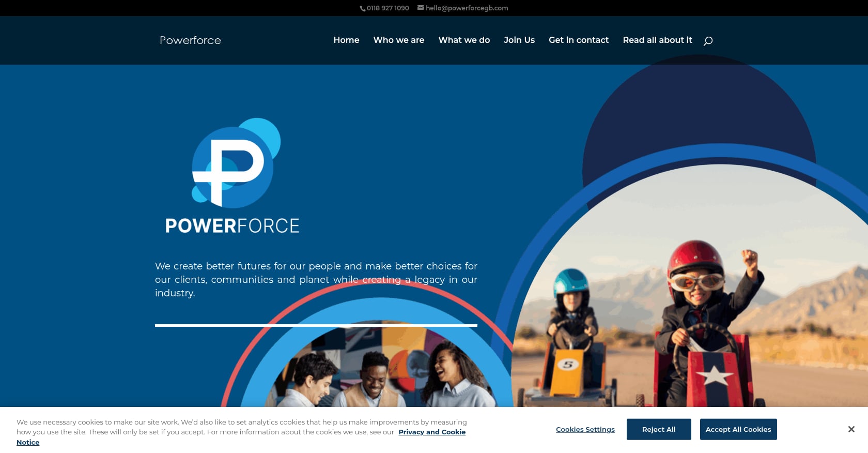This screenshot has width=868, height=453.
Task: Click the kids racing go-karts image
Action: click(690, 286)
